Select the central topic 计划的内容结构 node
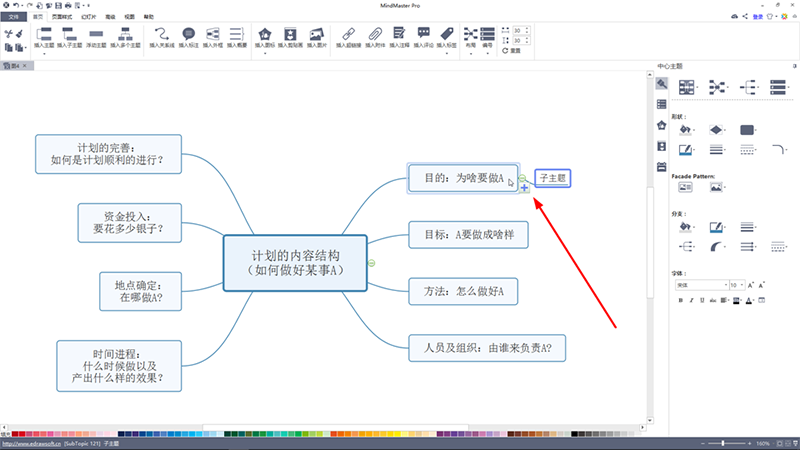The image size is (800, 450). point(295,263)
